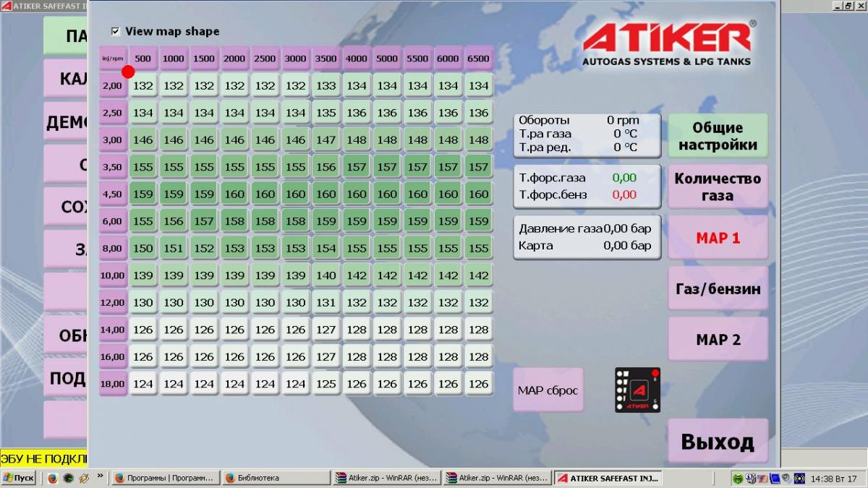868x488 pixels.
Task: Click the Обороты 0 rpm readout
Action: [x=579, y=120]
